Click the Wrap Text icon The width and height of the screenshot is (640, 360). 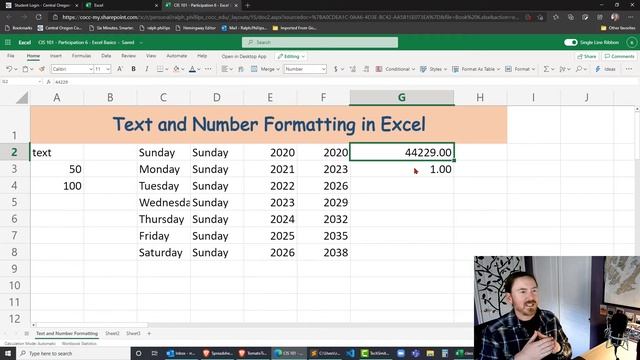point(241,69)
